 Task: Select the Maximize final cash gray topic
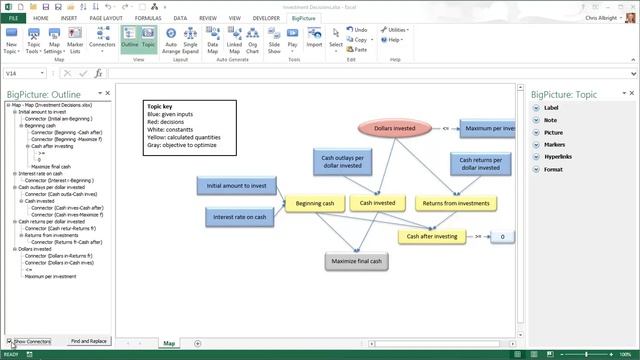coord(357,261)
